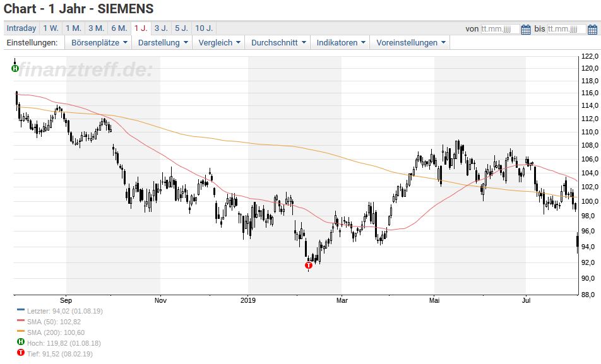Focus the 'bis' end date input field

pyautogui.click(x=566, y=29)
